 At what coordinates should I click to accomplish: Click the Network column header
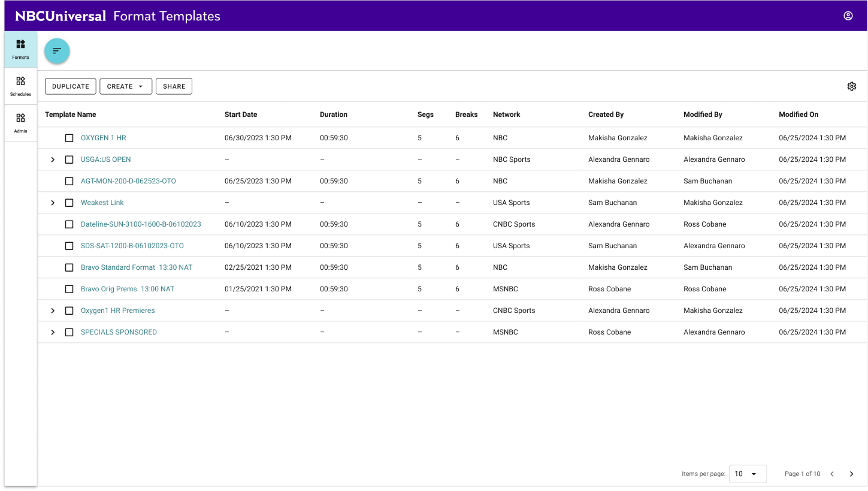(x=507, y=115)
